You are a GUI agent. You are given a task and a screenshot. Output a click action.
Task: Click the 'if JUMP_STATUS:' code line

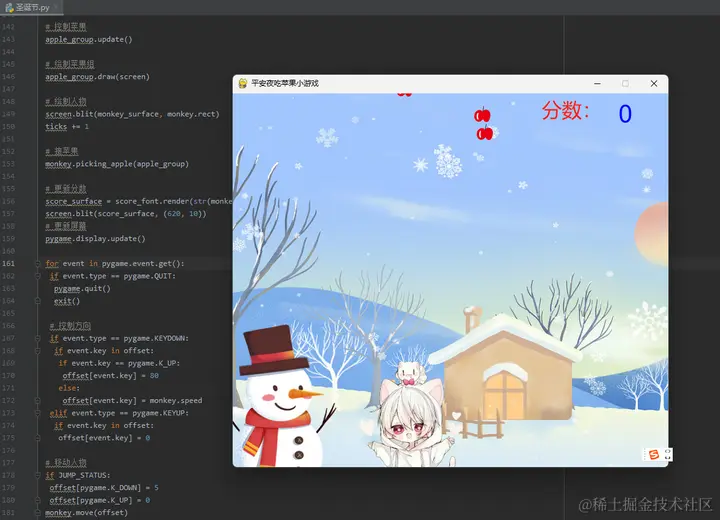[x=78, y=475]
